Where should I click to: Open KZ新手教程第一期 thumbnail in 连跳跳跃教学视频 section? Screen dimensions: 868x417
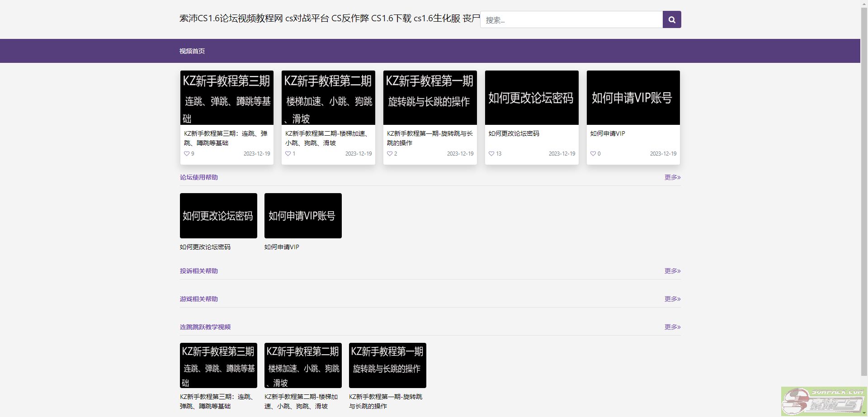387,365
